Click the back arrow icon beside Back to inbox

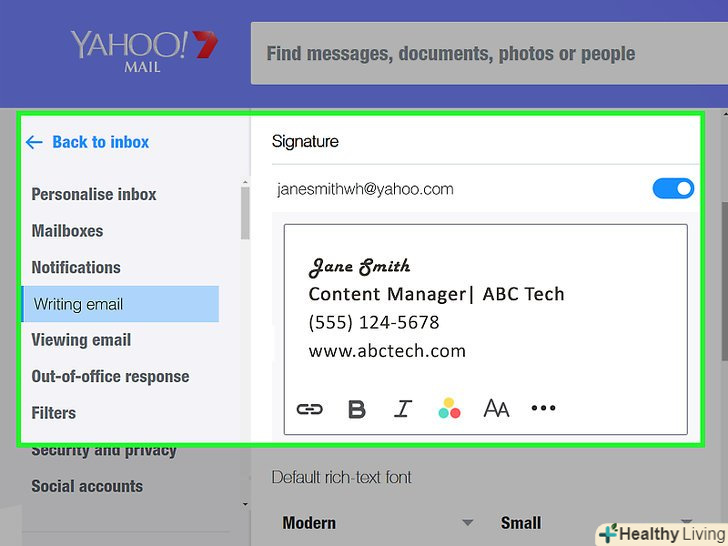(x=35, y=142)
